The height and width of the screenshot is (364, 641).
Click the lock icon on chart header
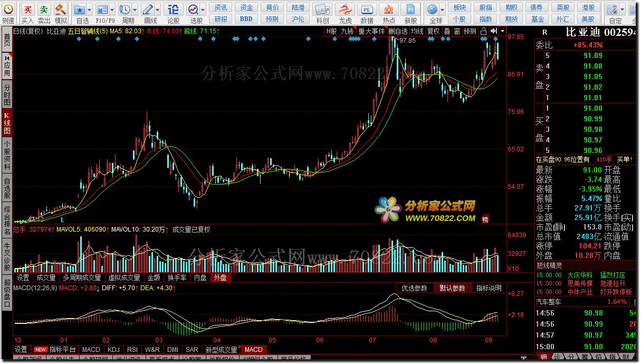tap(483, 32)
